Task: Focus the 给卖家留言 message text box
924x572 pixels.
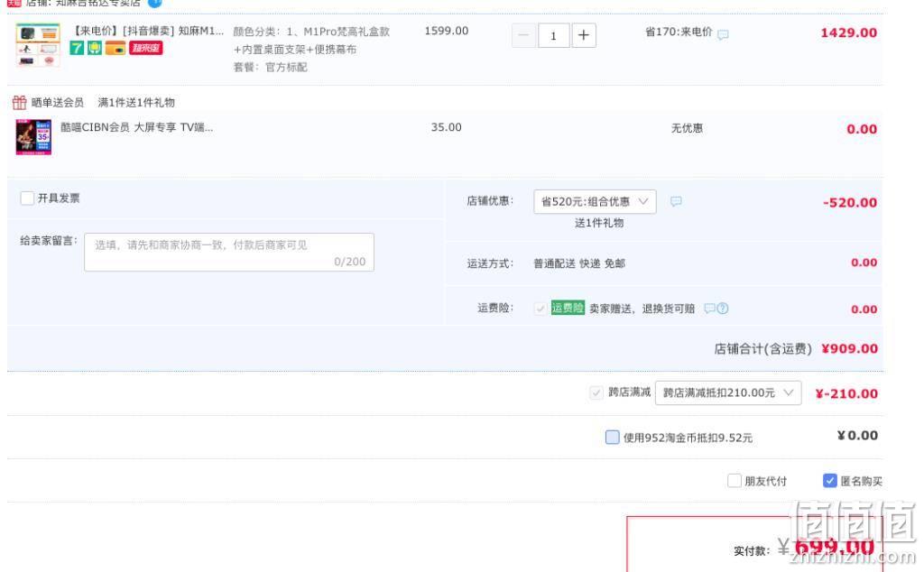Action: (x=229, y=252)
